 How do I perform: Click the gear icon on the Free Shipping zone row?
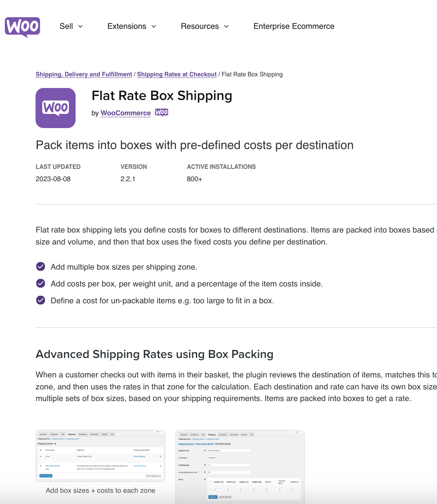(x=161, y=456)
